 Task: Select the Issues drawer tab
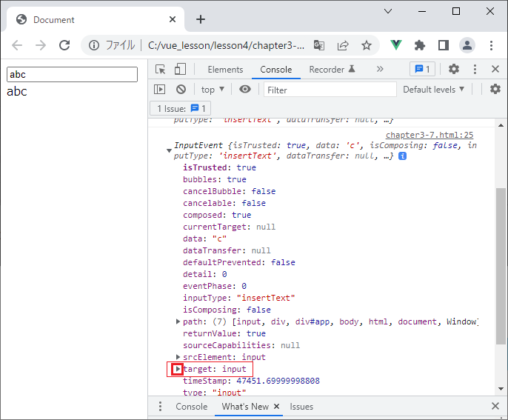pyautogui.click(x=301, y=407)
